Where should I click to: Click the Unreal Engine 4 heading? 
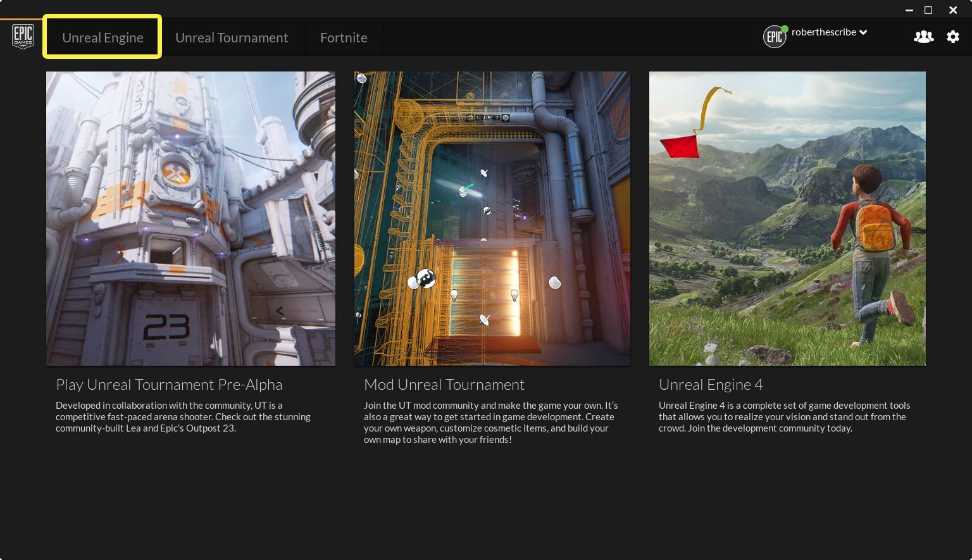tap(711, 385)
